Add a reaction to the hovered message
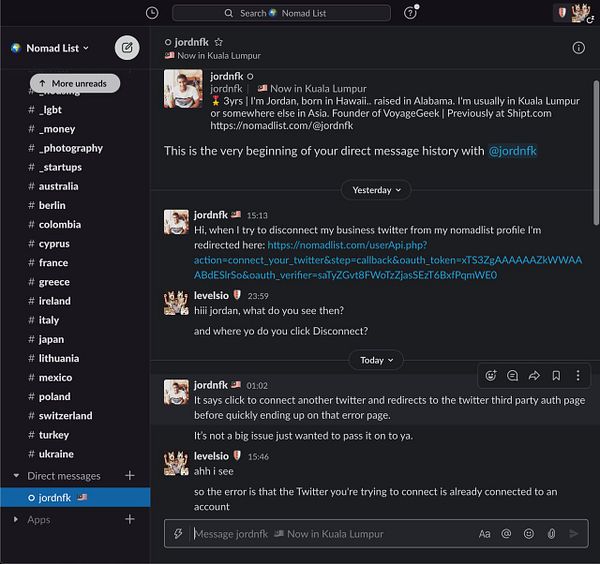 coord(490,376)
